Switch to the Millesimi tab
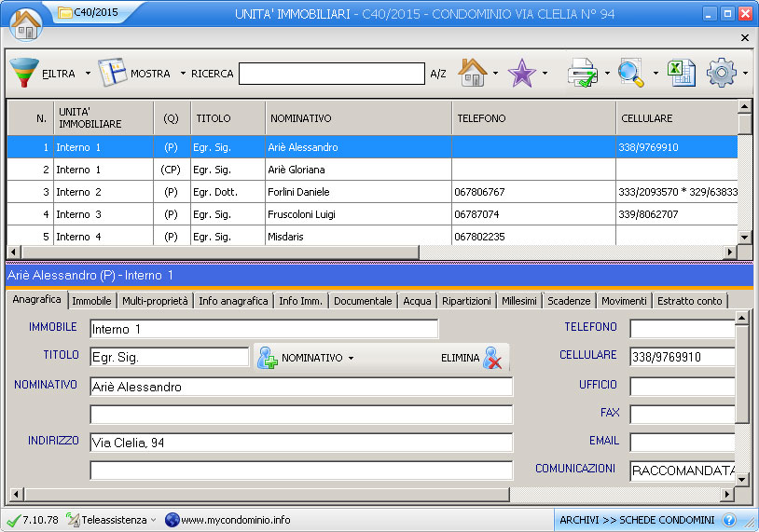 [x=518, y=301]
